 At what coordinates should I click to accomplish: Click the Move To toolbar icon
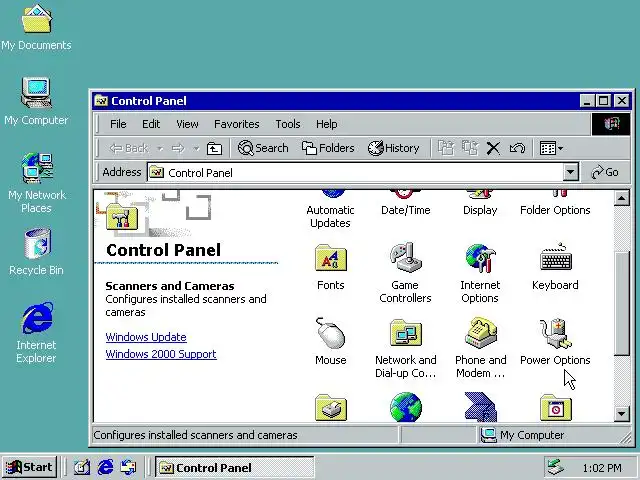tap(446, 148)
